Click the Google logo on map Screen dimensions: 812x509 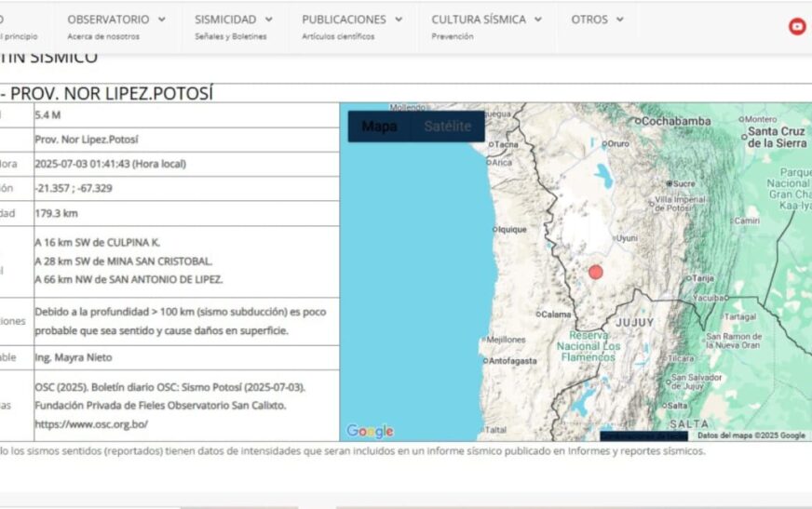pos(371,431)
